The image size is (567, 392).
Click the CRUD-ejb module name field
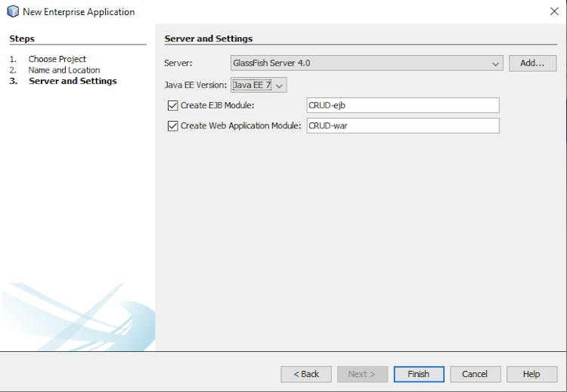pyautogui.click(x=402, y=106)
